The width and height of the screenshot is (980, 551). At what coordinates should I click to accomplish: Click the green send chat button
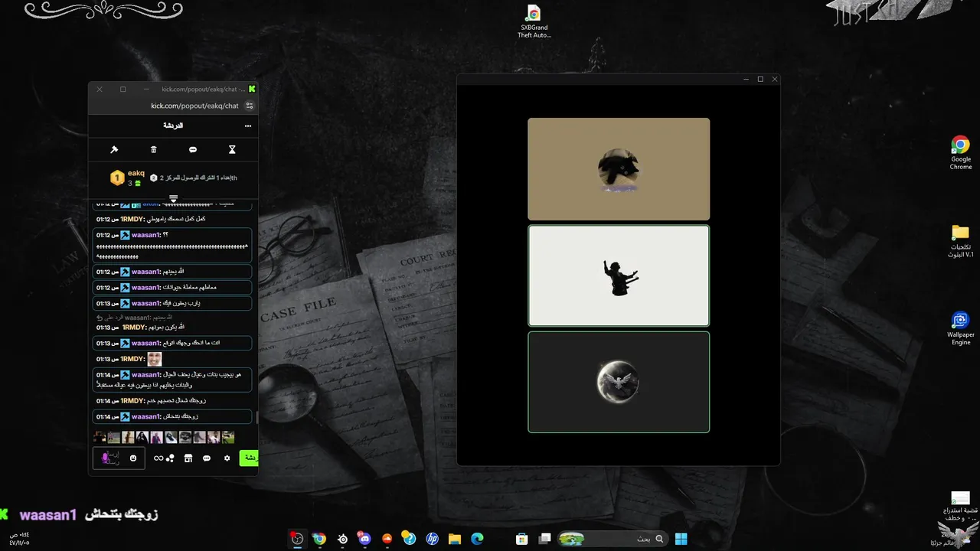pos(249,458)
